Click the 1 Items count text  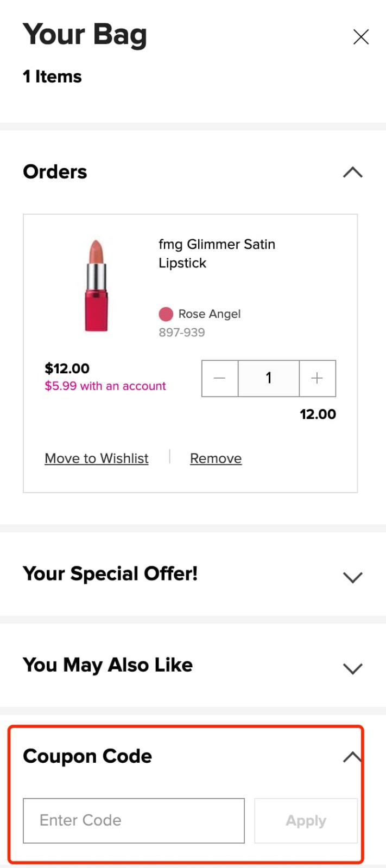click(52, 76)
